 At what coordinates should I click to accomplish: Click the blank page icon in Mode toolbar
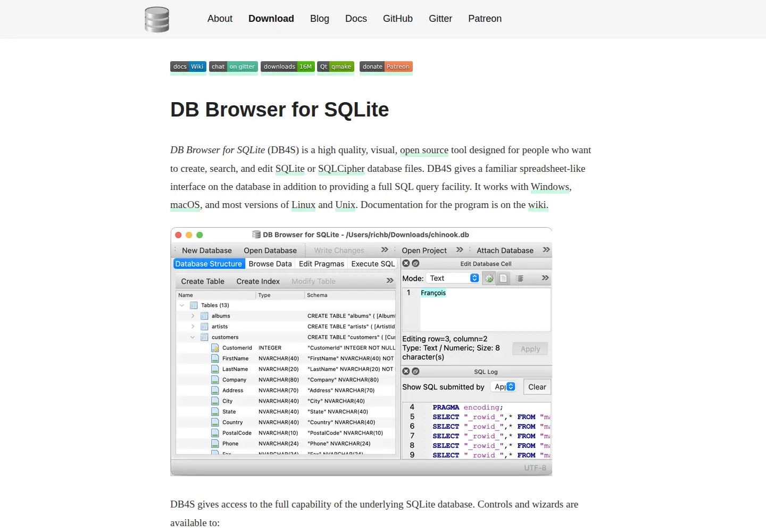[x=503, y=278]
